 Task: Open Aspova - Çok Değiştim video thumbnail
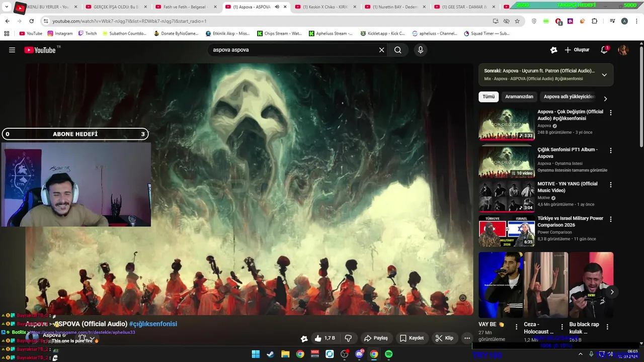pyautogui.click(x=506, y=125)
